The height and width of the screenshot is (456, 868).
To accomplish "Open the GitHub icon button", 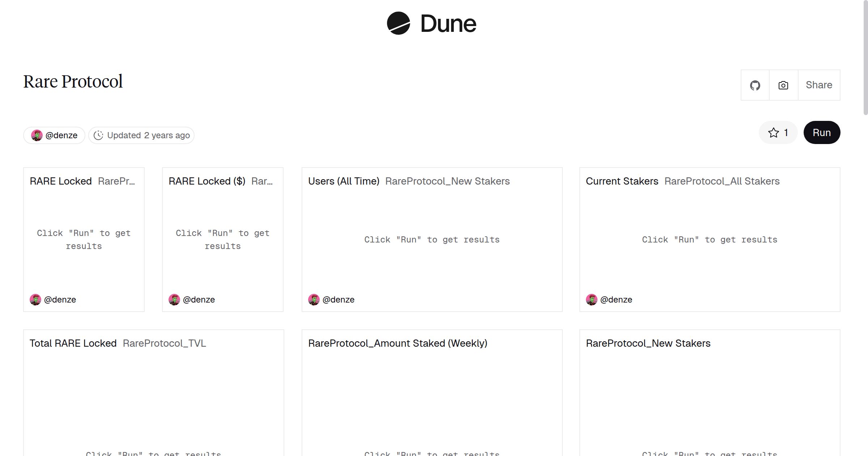I will (755, 85).
